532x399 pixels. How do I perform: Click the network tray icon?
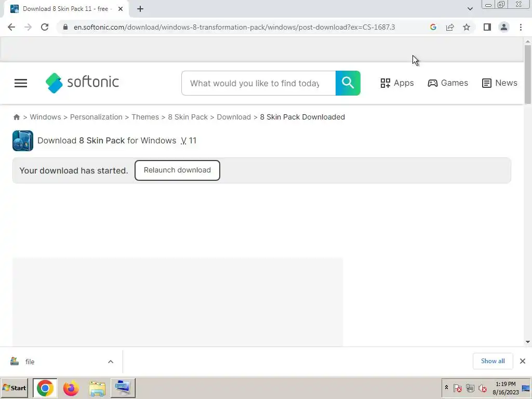click(470, 388)
